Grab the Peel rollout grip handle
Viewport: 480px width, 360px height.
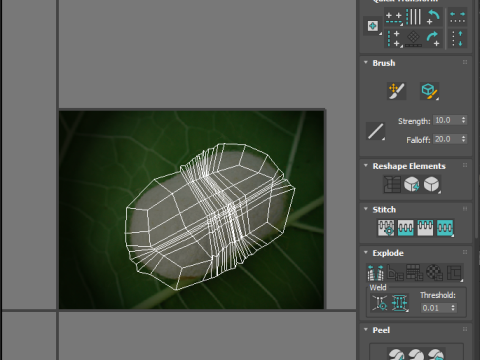pyautogui.click(x=465, y=329)
